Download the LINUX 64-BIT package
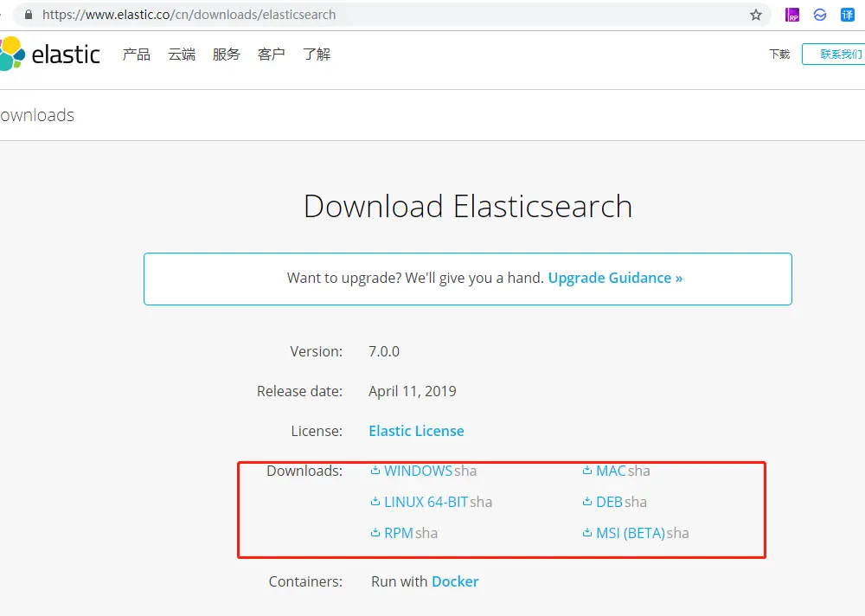Viewport: 865px width, 616px height. [426, 502]
